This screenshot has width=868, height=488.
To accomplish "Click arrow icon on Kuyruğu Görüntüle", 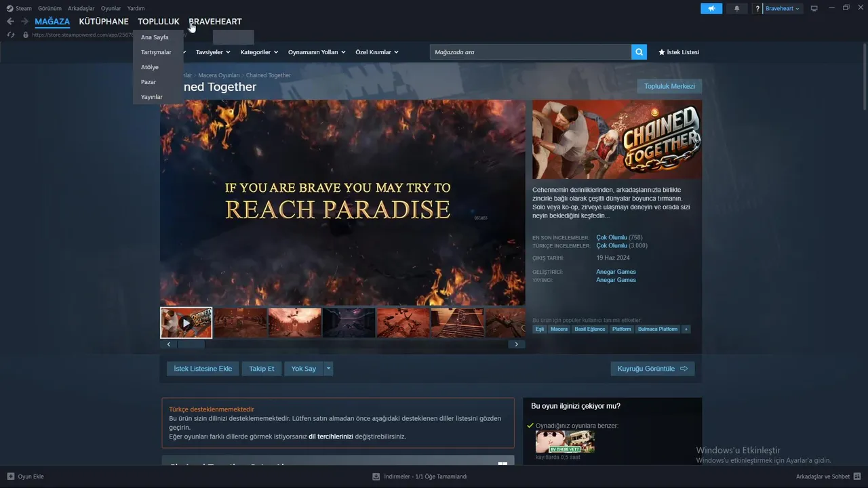I will pyautogui.click(x=684, y=369).
